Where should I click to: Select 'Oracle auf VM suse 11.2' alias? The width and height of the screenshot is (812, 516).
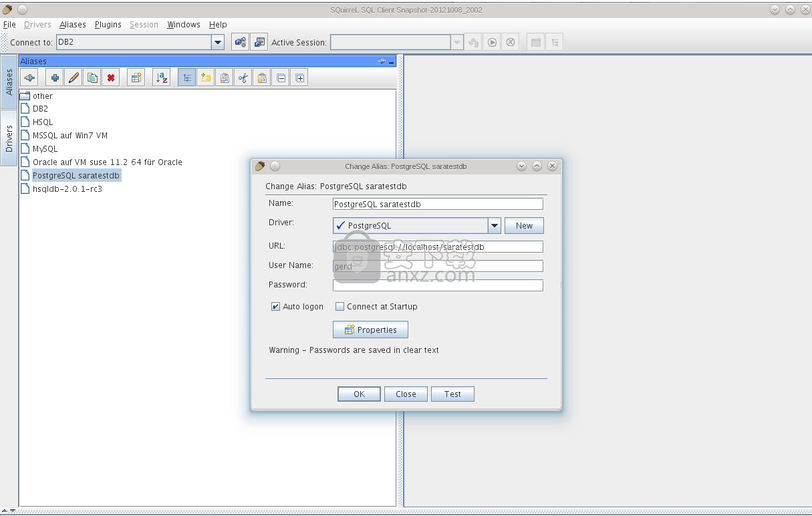(x=102, y=162)
